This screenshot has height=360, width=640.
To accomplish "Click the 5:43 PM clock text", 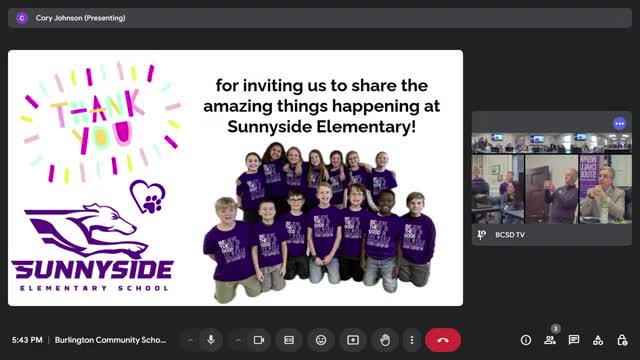I will pos(27,340).
